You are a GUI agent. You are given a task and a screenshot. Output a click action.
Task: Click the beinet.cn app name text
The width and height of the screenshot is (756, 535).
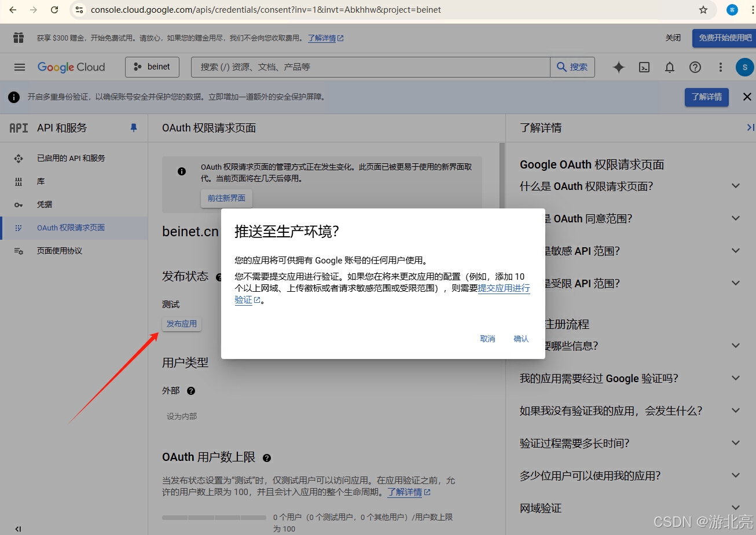tap(190, 232)
